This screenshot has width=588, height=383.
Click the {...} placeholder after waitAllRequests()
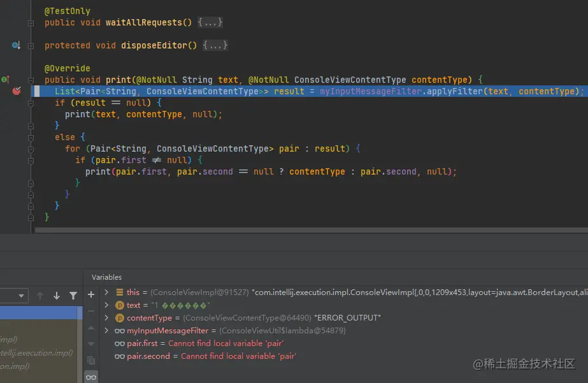coord(210,22)
